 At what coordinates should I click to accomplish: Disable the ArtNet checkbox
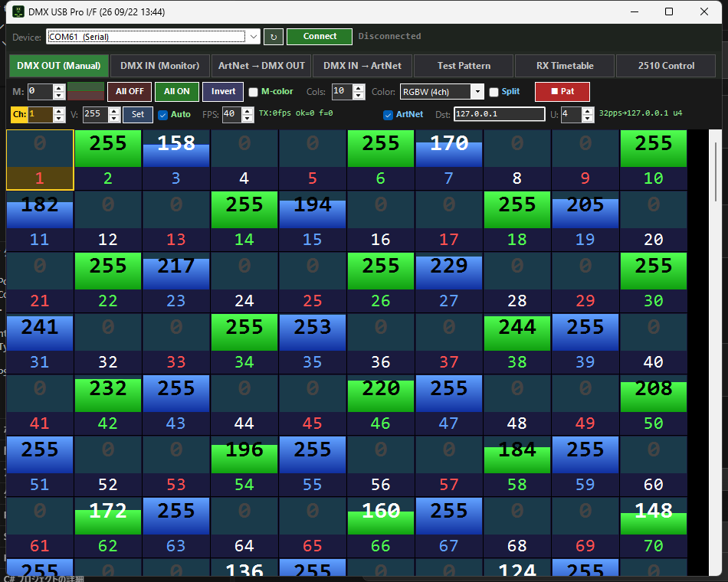(x=389, y=115)
